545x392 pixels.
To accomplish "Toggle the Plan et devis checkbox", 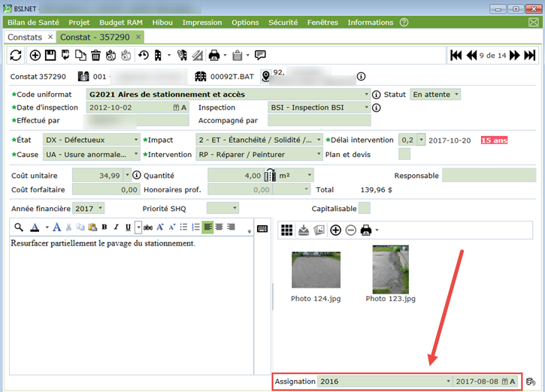I will (x=404, y=154).
